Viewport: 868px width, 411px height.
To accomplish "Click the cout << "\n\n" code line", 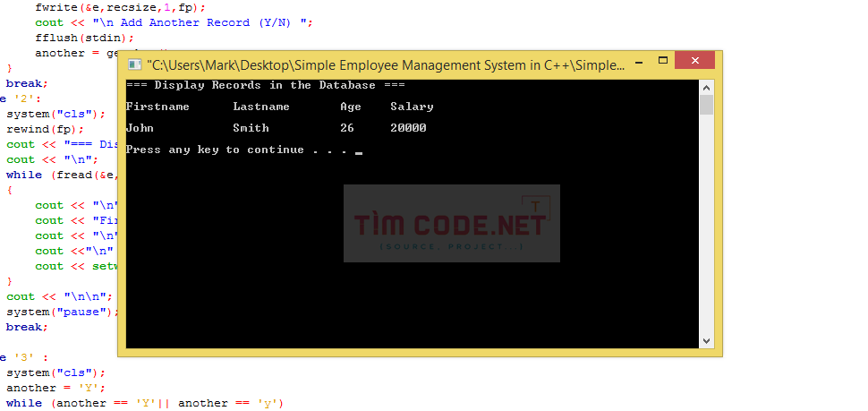I will [60, 296].
